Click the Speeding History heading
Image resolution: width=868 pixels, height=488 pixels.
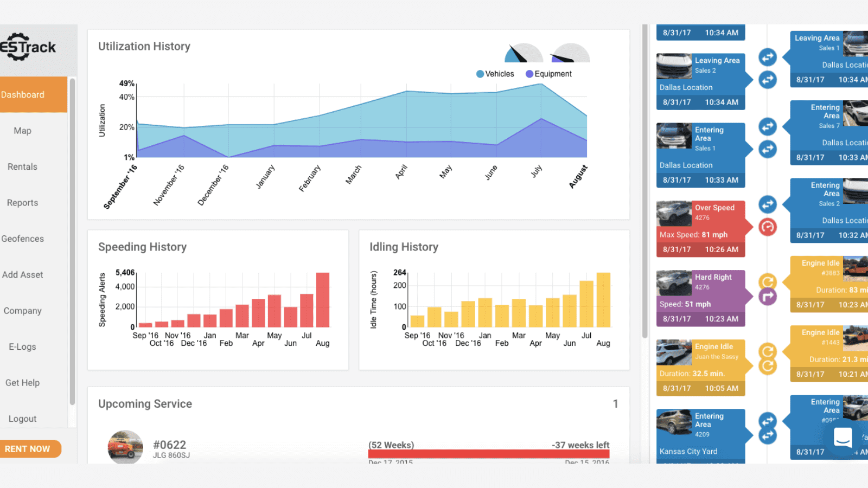[142, 247]
